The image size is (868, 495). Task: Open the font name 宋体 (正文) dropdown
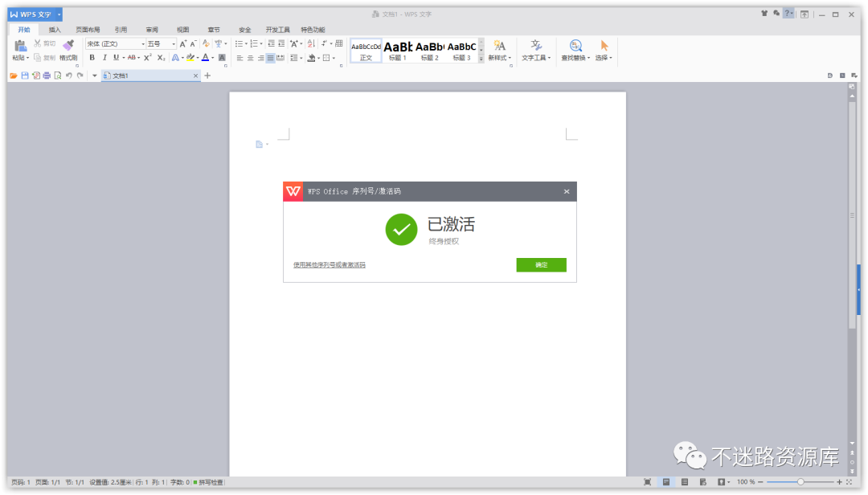(143, 43)
